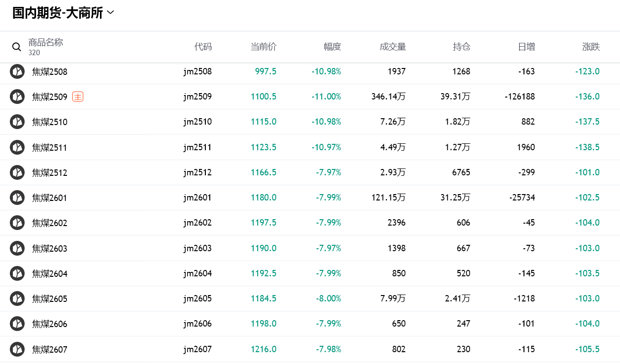Select the 焦煤2605 contract name
The height and width of the screenshot is (364, 620).
(50, 299)
